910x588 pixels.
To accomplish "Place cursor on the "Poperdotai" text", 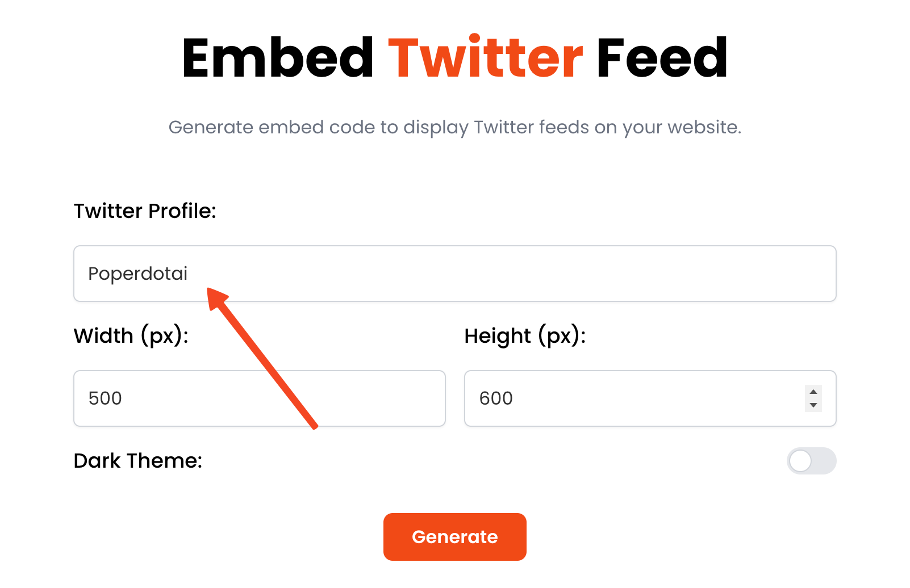I will [137, 274].
